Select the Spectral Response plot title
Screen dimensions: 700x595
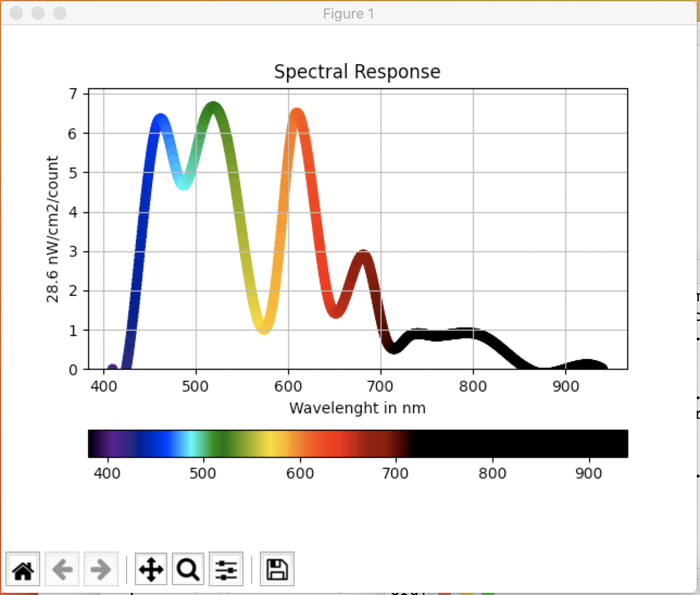[x=358, y=71]
